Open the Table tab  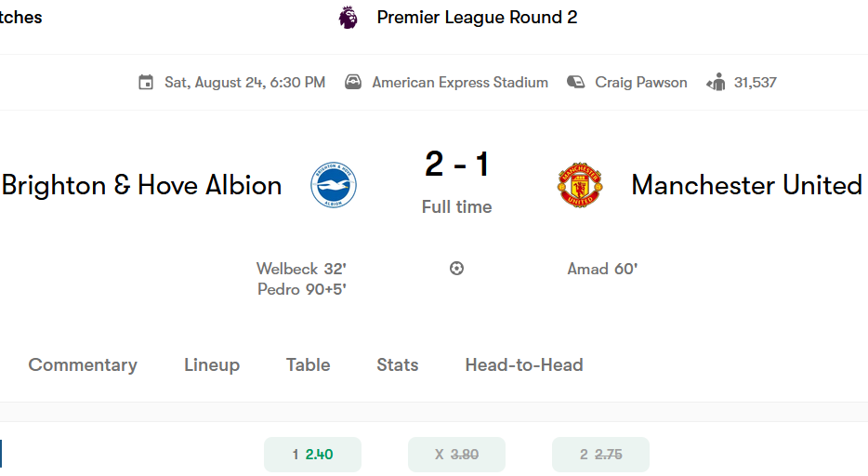308,364
